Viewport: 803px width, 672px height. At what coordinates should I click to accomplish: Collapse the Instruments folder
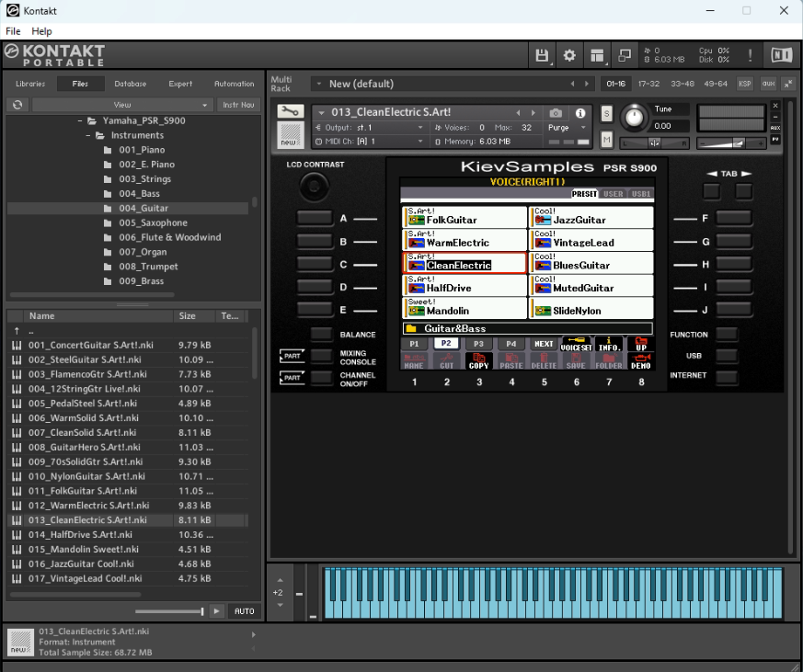tap(88, 135)
